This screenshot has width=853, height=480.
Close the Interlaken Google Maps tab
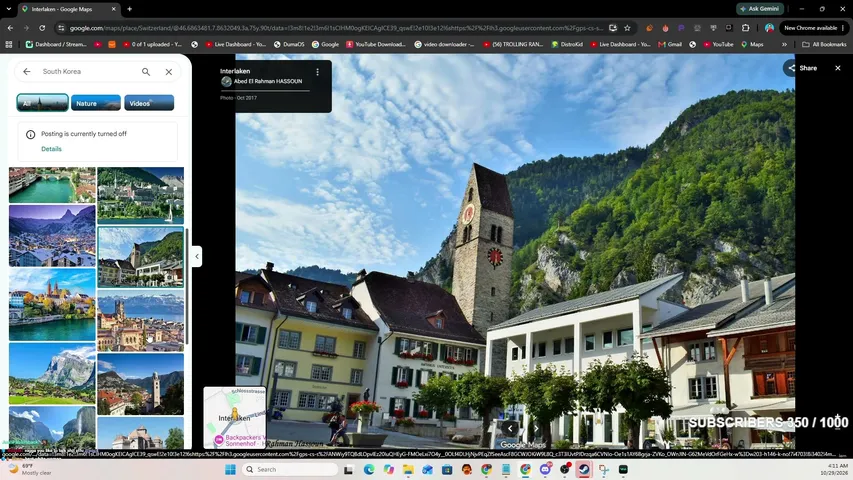(113, 9)
